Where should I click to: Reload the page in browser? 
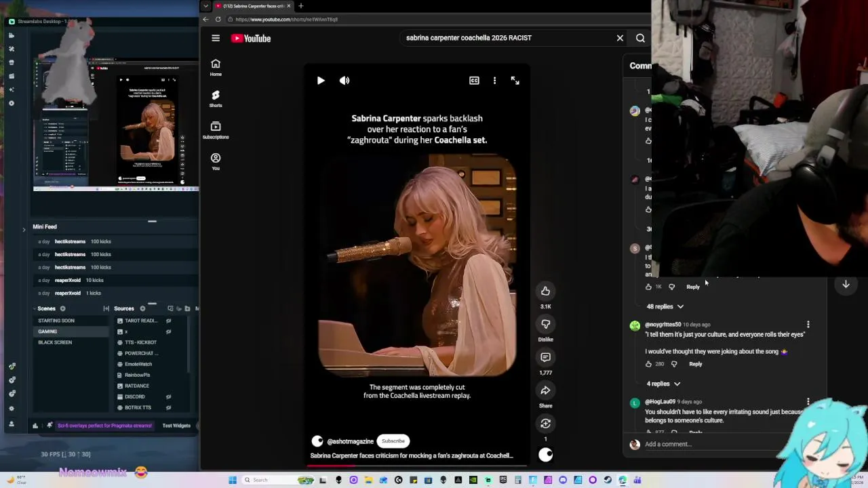coord(218,19)
